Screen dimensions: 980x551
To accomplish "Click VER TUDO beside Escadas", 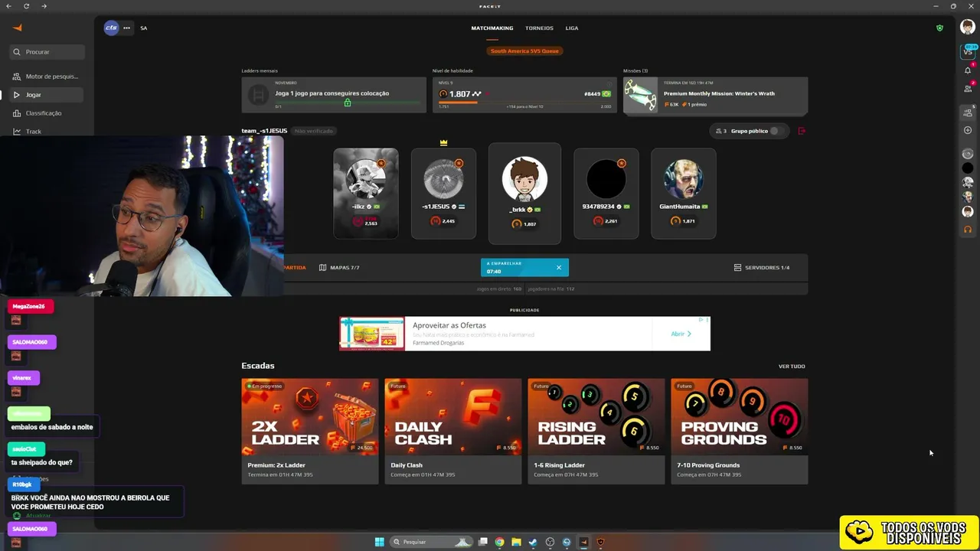I will click(792, 366).
